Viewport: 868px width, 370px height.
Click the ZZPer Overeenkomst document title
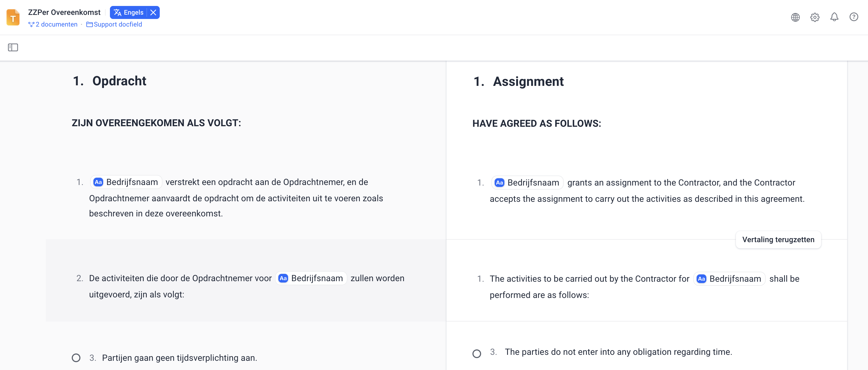[x=64, y=12]
